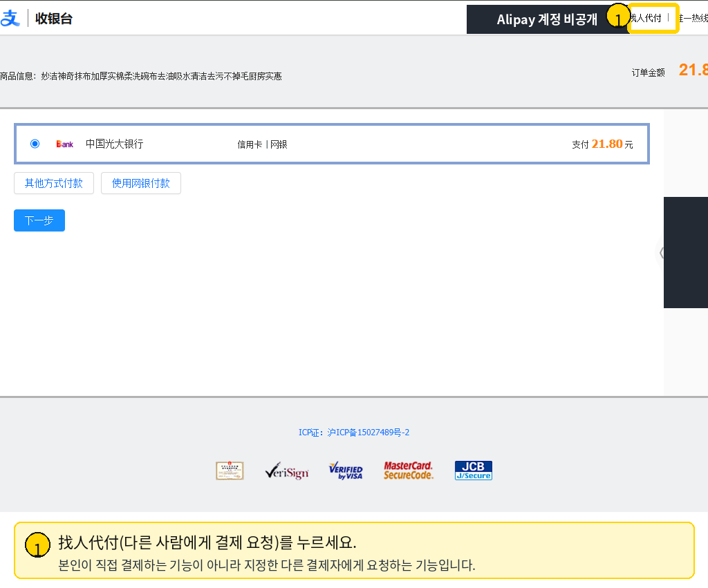Click the 支付 21.80 元 amount
The height and width of the screenshot is (588, 708).
tap(602, 144)
